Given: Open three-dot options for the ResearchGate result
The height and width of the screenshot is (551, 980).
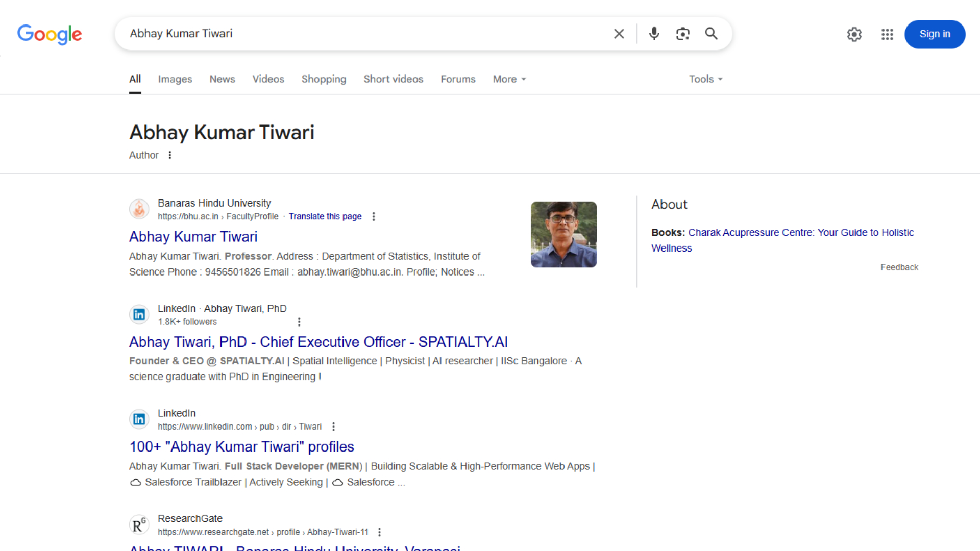Looking at the screenshot, I should 379,532.
